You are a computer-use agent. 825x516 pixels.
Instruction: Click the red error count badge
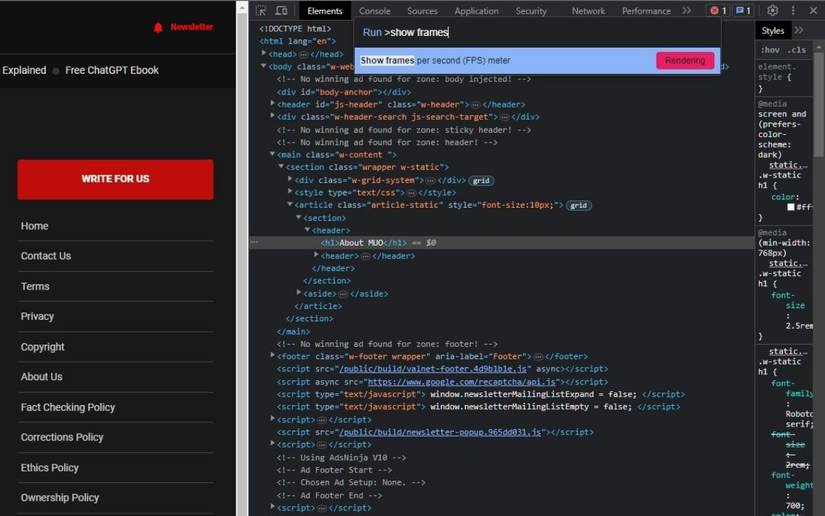pos(718,11)
